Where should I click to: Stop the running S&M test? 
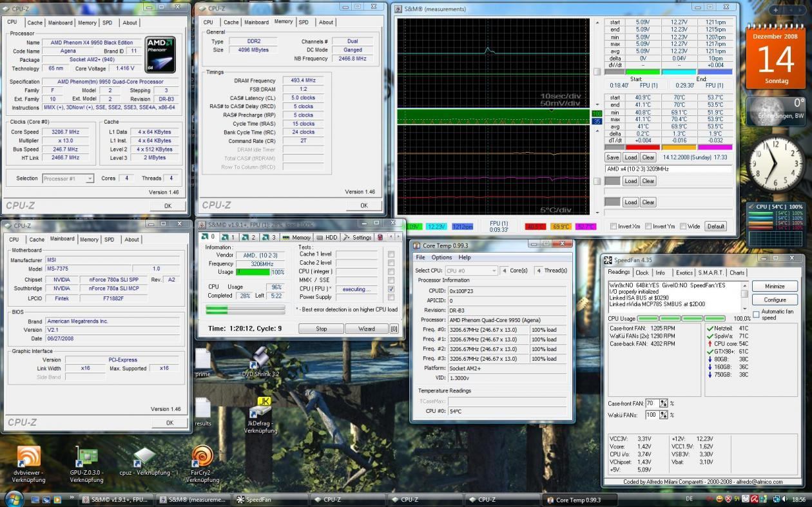click(x=321, y=329)
